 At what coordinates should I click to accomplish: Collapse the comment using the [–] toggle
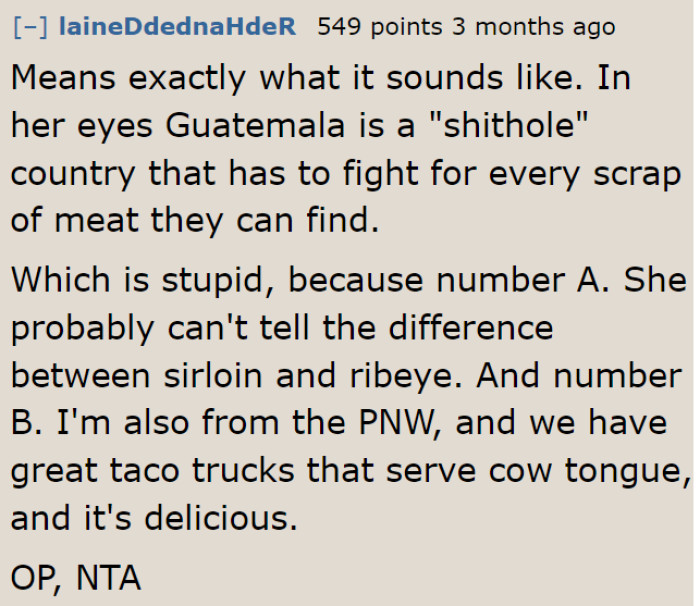(x=30, y=27)
